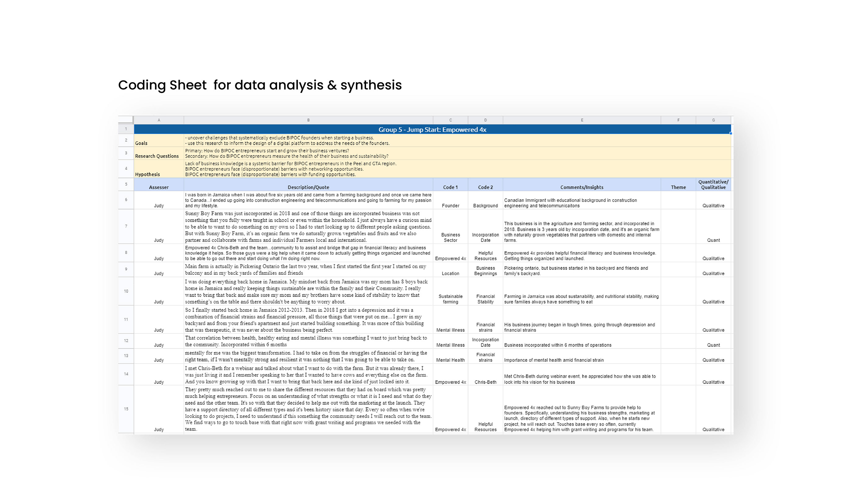The height and width of the screenshot is (490, 868).
Task: Click quote starting 'Sunny Boy Farm was just incorporated'
Action: pos(308,227)
